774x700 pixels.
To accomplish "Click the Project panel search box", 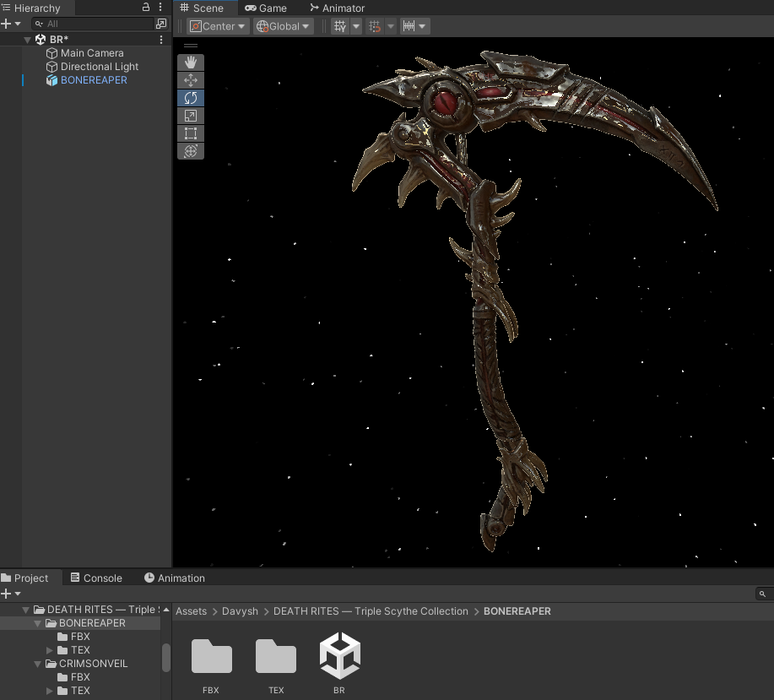I will (x=765, y=594).
